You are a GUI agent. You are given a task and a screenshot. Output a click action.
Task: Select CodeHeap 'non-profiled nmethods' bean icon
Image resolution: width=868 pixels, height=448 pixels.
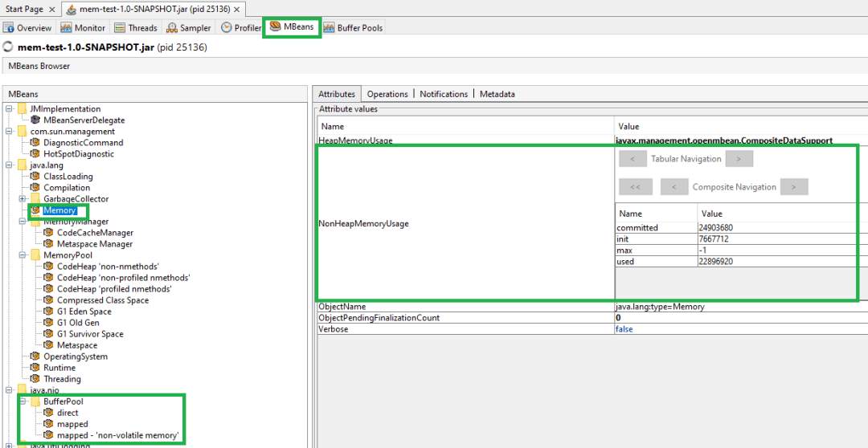pyautogui.click(x=49, y=278)
